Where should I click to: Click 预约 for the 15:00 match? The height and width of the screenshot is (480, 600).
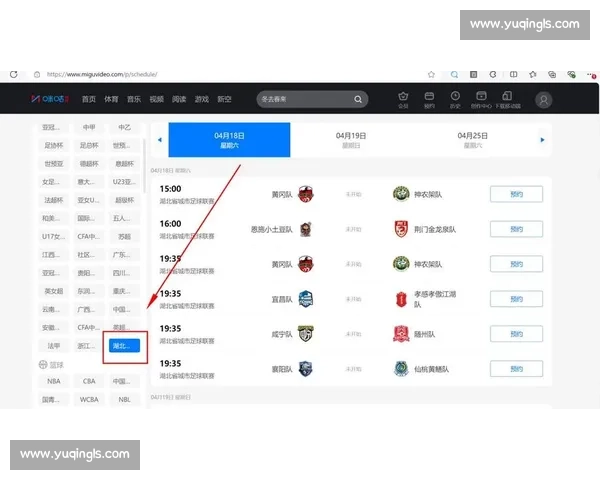point(516,194)
